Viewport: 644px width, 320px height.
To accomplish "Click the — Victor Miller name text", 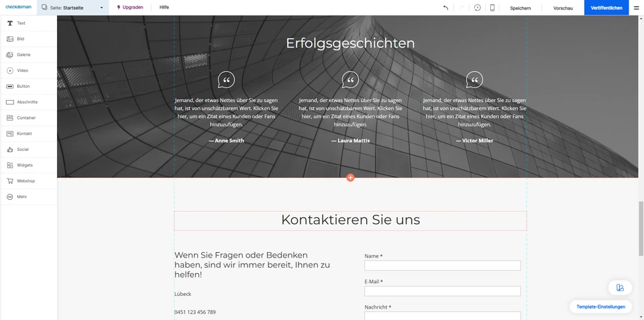I will click(x=474, y=140).
